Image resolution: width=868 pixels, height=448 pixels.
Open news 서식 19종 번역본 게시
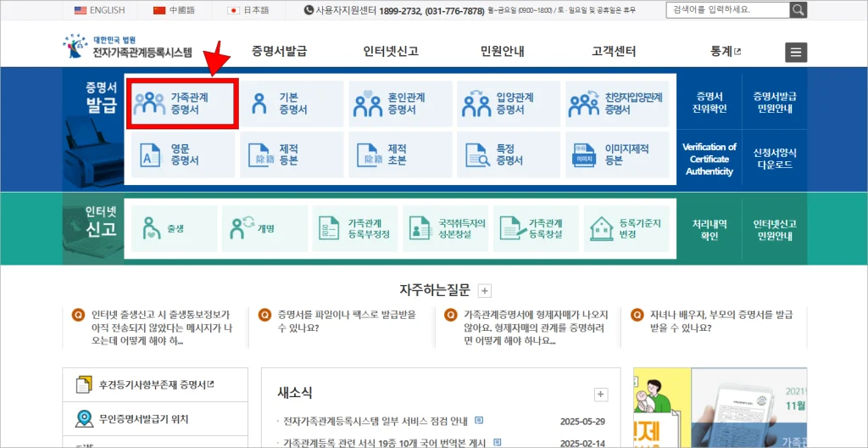coord(384,442)
